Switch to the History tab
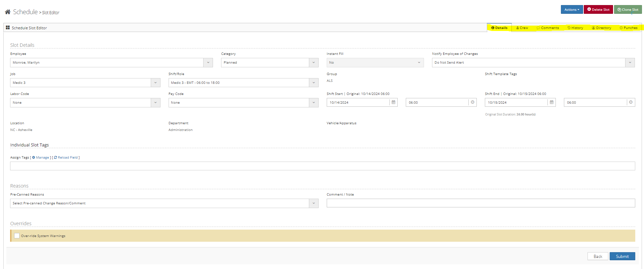 [x=575, y=28]
